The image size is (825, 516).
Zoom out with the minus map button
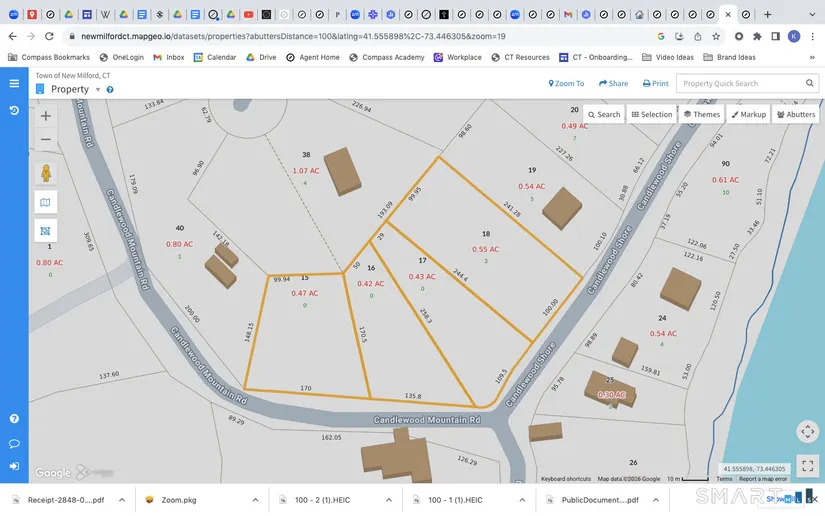pos(46,140)
